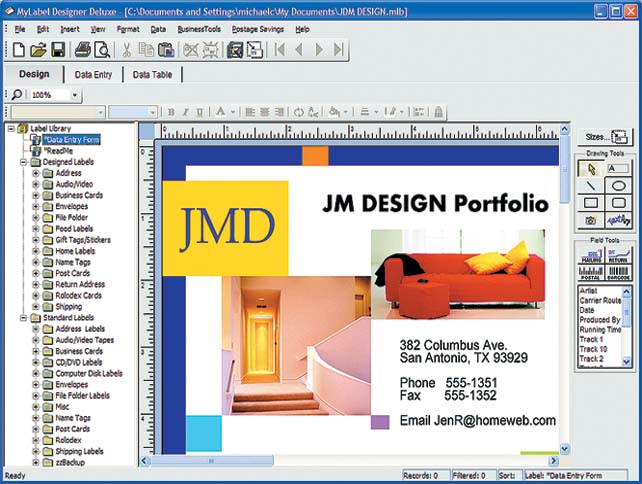Select the Postal field tool
This screenshot has height=484, width=642.
pyautogui.click(x=591, y=272)
